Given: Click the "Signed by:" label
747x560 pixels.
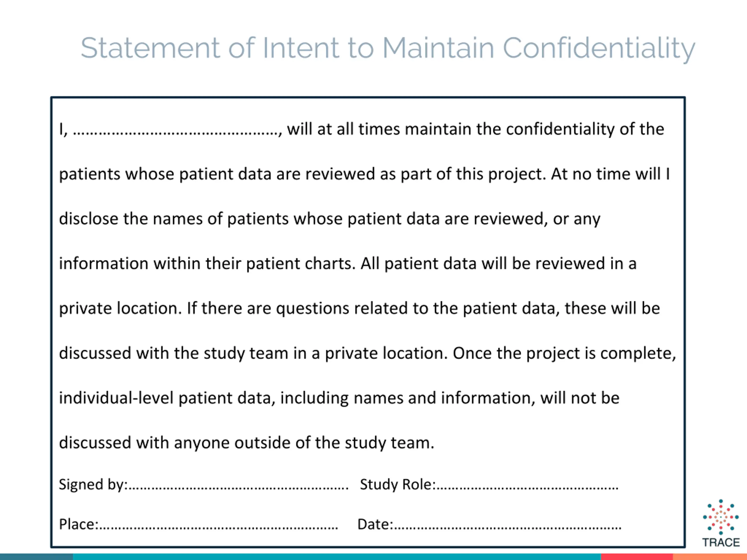Looking at the screenshot, I should 93,485.
